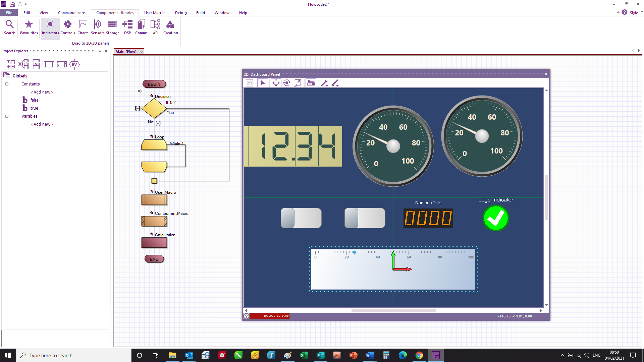644x362 pixels.
Task: Open the Sensors component library
Action: click(x=97, y=27)
